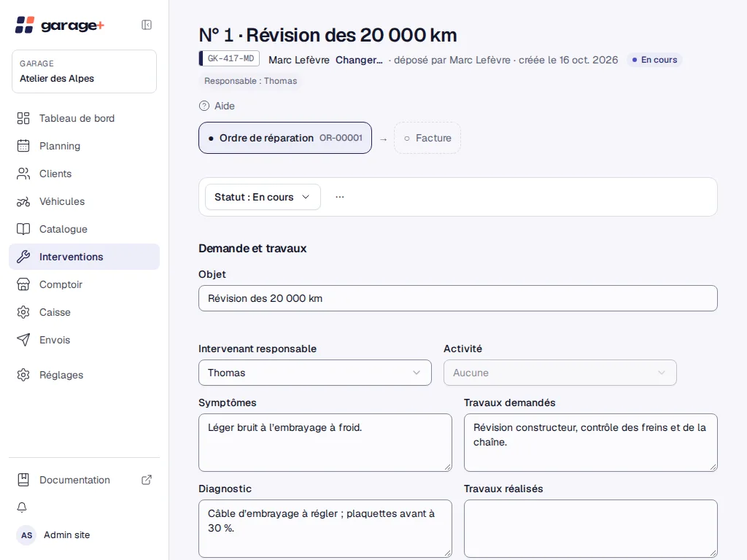747x560 pixels.
Task: Click the Envois paper plane icon
Action: tap(23, 340)
